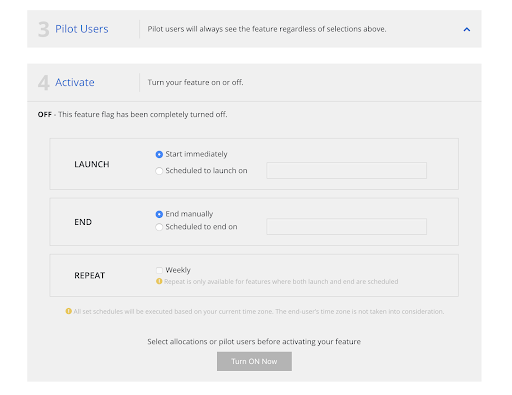This screenshot has height=395, width=512.
Task: Select the Scheduled to end on option
Action: pyautogui.click(x=159, y=227)
